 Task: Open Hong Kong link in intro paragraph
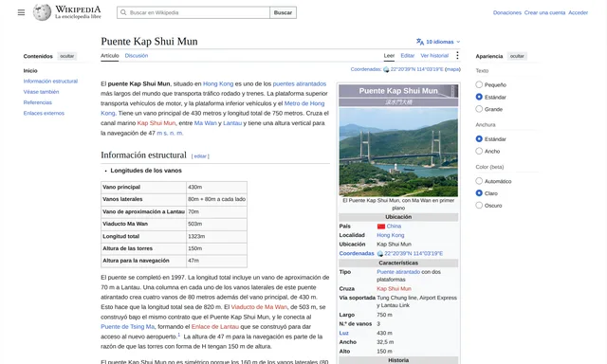(x=218, y=83)
